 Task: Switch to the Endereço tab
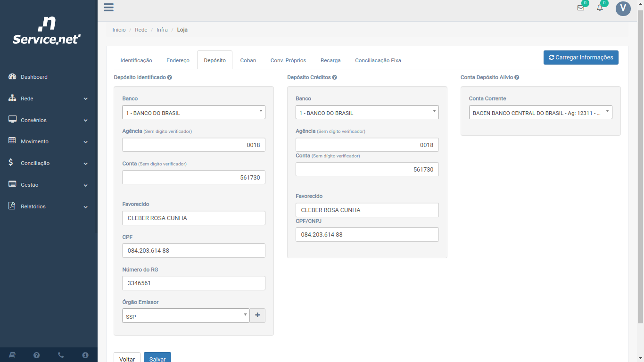click(x=178, y=60)
